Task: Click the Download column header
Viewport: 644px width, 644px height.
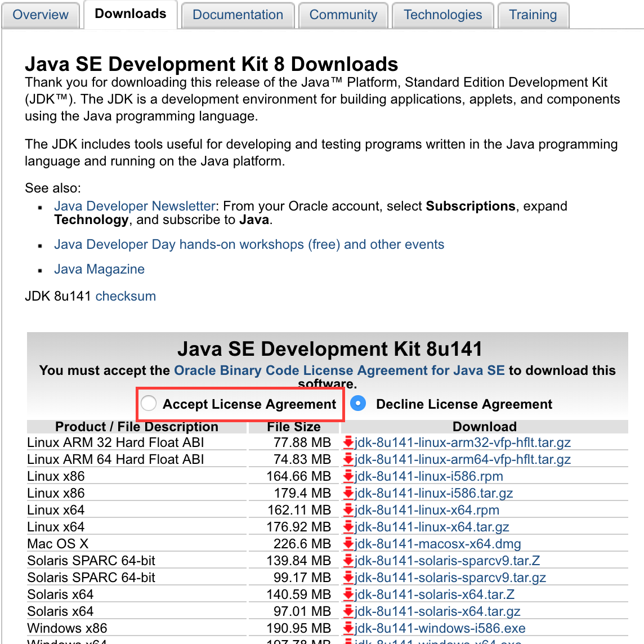Action: pos(485,427)
